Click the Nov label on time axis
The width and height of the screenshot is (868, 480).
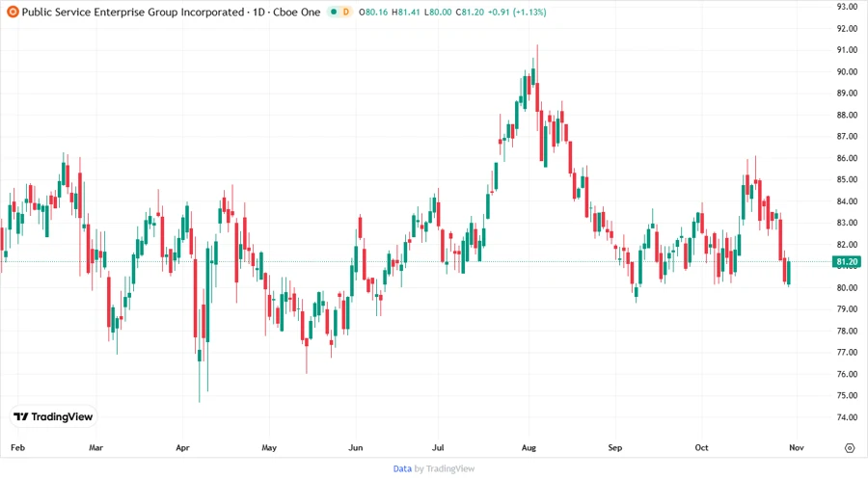click(796, 447)
